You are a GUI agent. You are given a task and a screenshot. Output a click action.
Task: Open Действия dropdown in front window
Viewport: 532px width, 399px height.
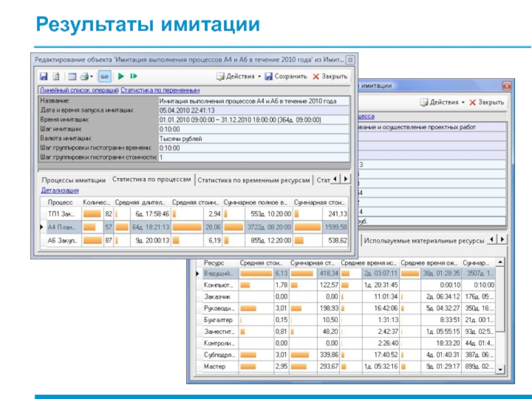click(239, 76)
